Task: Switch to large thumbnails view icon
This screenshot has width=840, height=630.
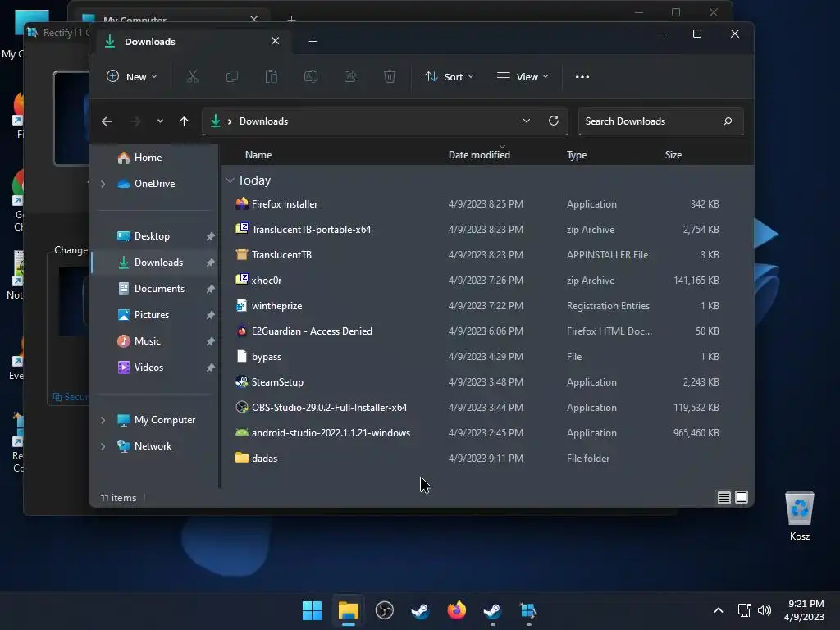Action: 742,497
